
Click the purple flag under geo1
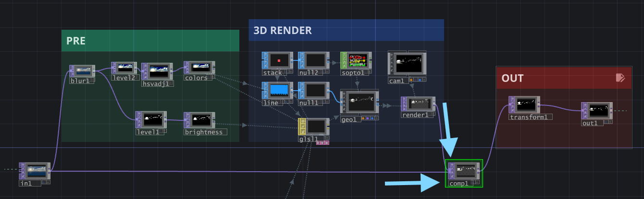point(368,118)
